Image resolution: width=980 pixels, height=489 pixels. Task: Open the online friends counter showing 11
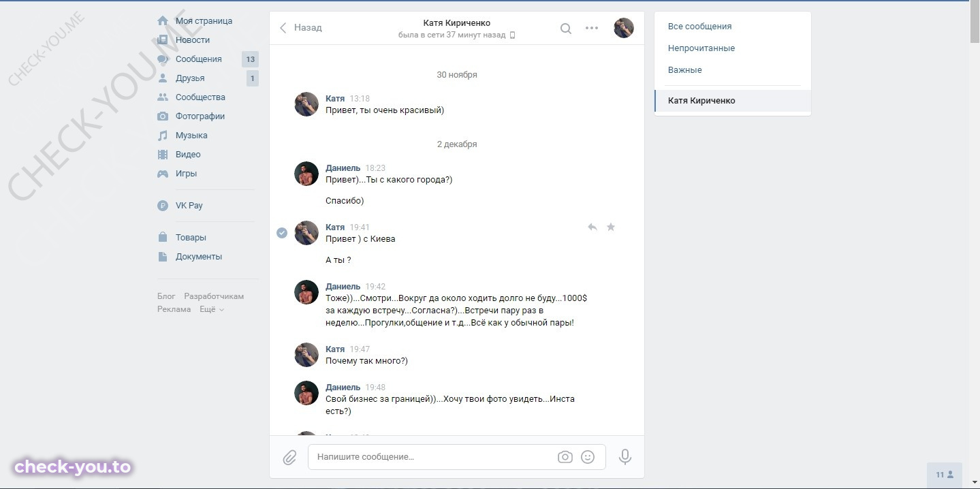(x=945, y=475)
